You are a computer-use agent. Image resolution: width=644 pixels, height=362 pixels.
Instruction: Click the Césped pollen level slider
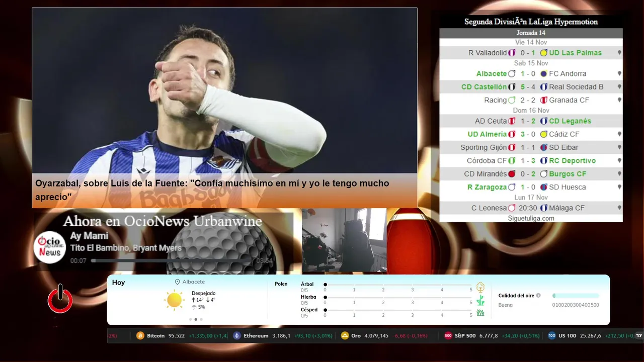coord(398,310)
